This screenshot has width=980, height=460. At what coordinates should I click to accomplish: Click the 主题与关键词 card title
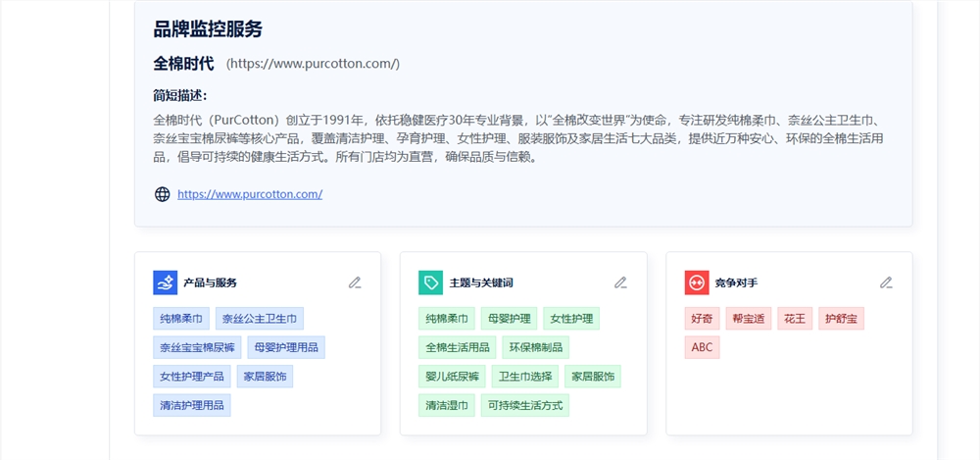point(480,282)
